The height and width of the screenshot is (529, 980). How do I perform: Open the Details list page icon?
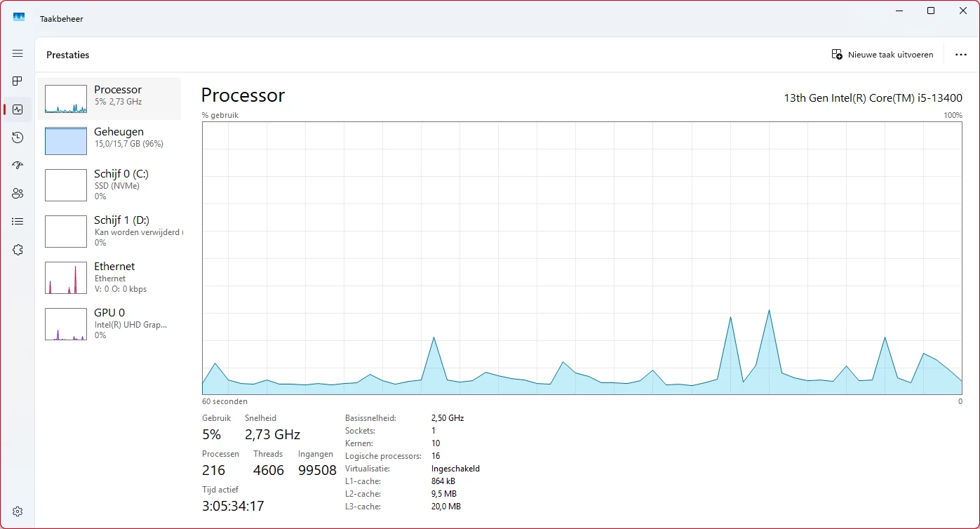18,222
